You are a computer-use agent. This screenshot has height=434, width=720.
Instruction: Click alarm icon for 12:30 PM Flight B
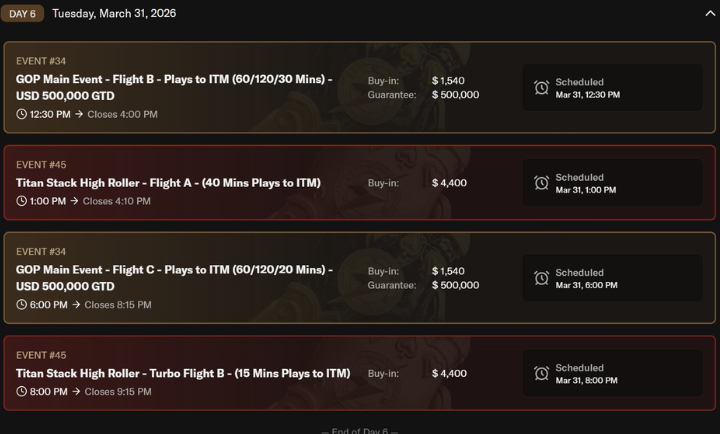pyautogui.click(x=541, y=88)
